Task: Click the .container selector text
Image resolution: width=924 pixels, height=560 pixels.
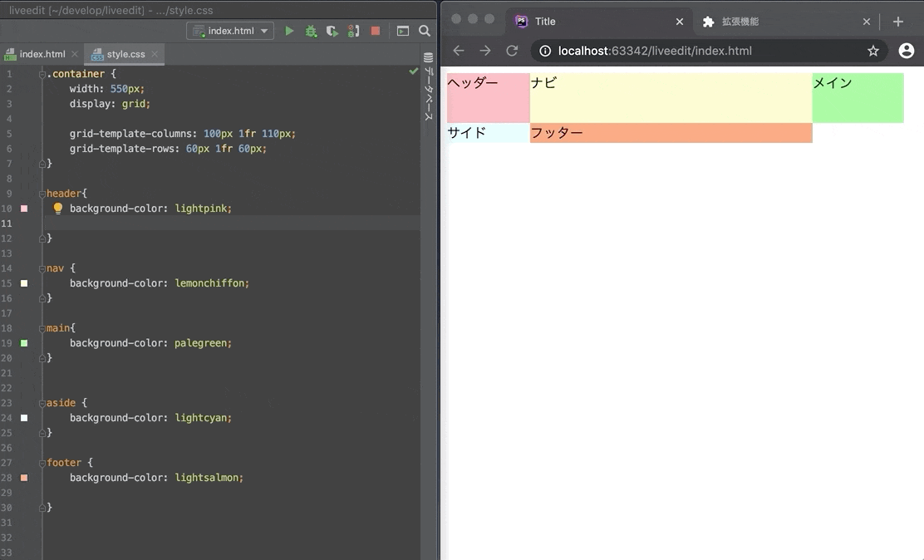Action: pyautogui.click(x=76, y=74)
